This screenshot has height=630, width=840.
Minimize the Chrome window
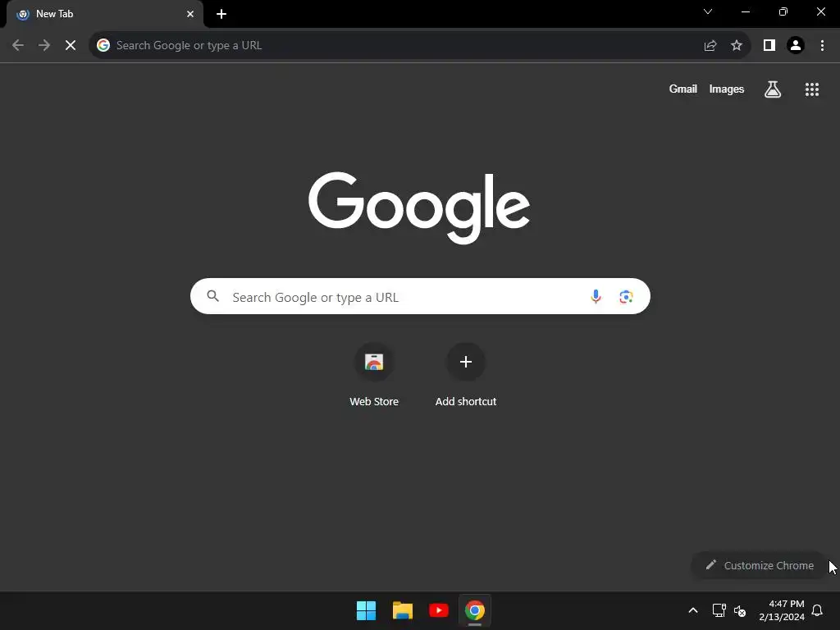(x=745, y=11)
